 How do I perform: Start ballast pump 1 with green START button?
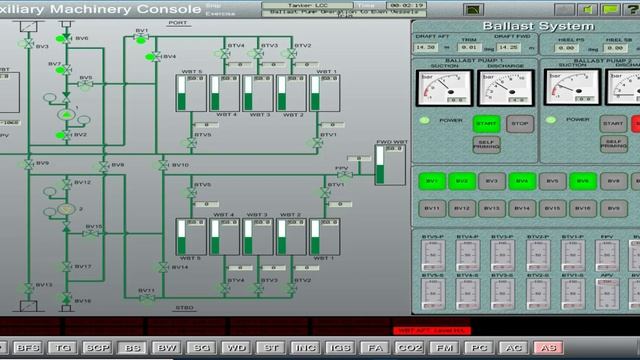(x=487, y=124)
